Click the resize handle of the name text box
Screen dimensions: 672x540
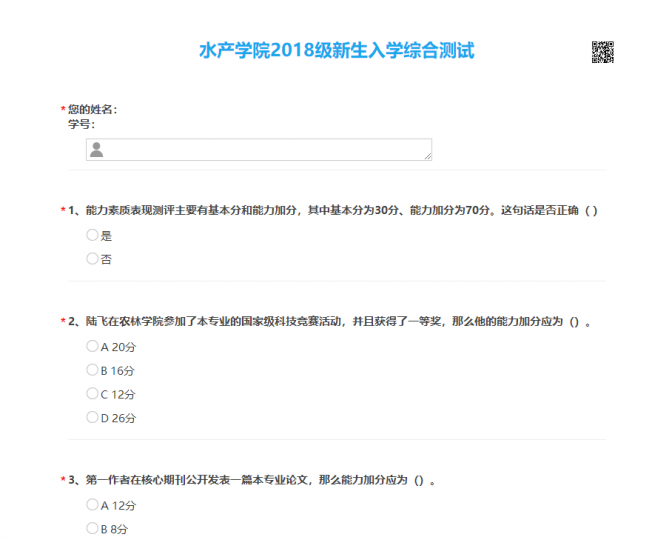coord(428,156)
